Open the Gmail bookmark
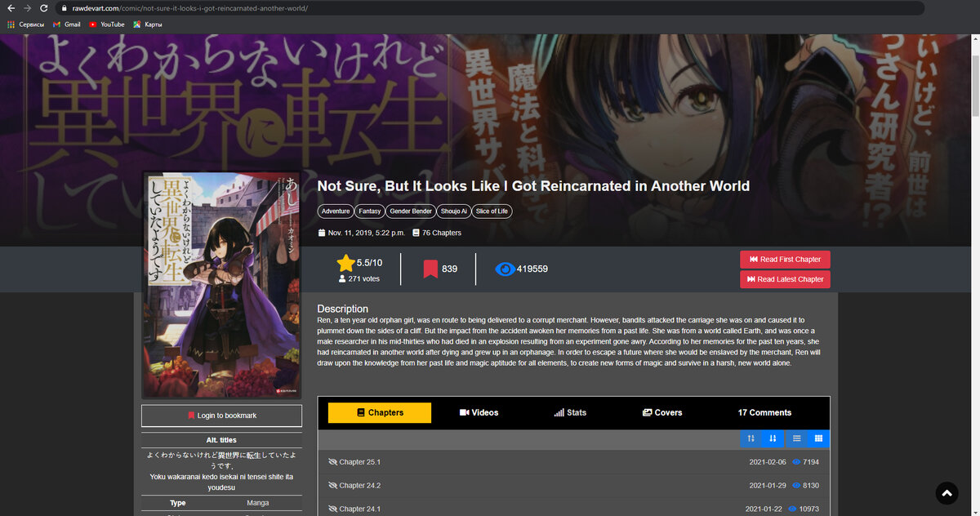980x516 pixels. tap(66, 24)
